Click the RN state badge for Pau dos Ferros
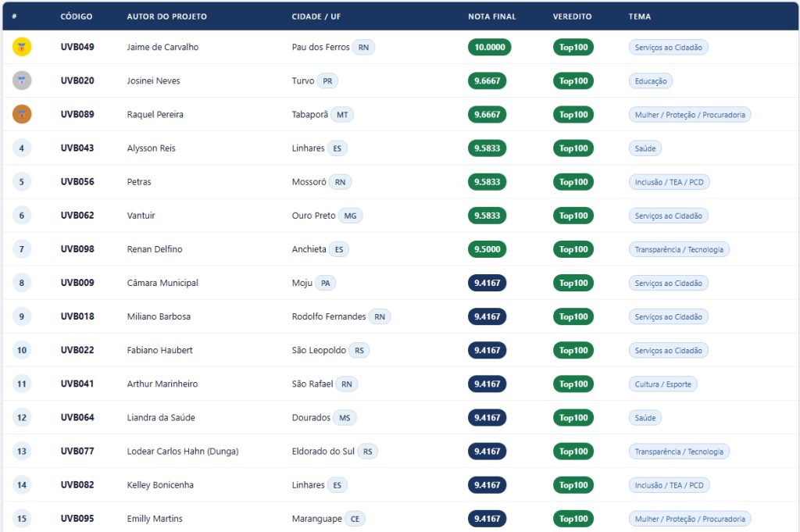This screenshot has height=532, width=800. click(363, 47)
